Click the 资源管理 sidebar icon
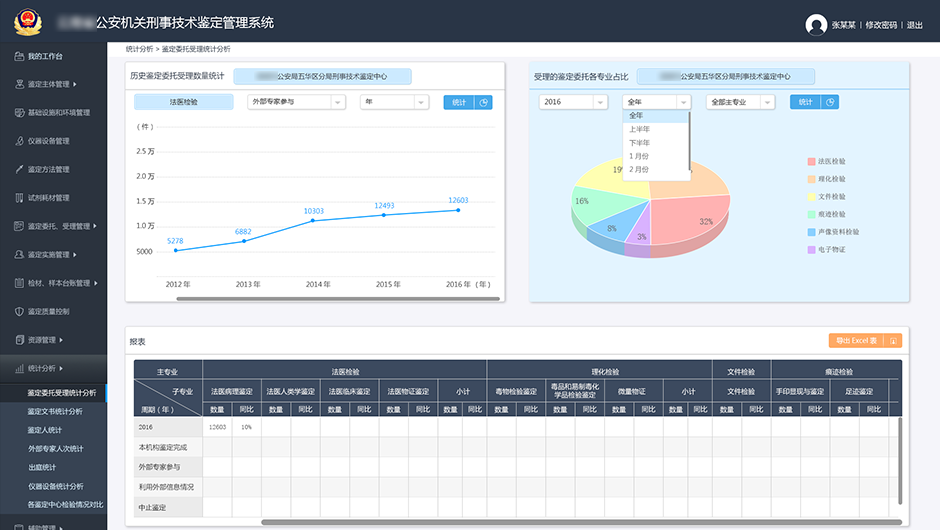 19,340
